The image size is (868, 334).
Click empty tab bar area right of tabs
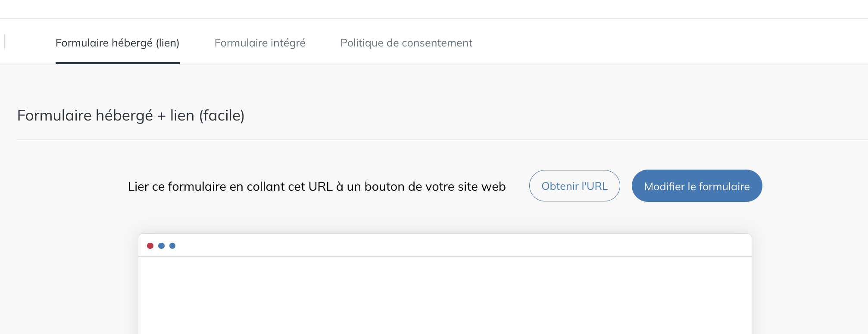pos(668,43)
